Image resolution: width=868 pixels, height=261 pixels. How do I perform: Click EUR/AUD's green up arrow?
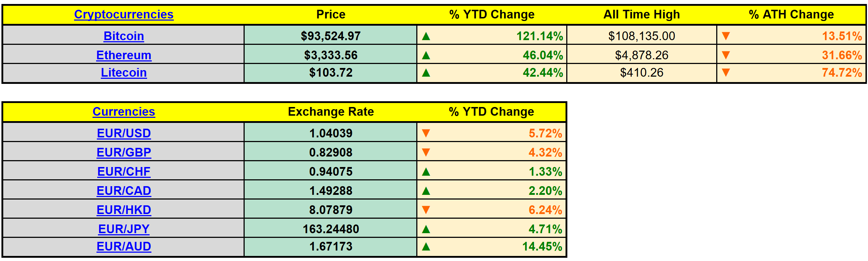click(426, 247)
